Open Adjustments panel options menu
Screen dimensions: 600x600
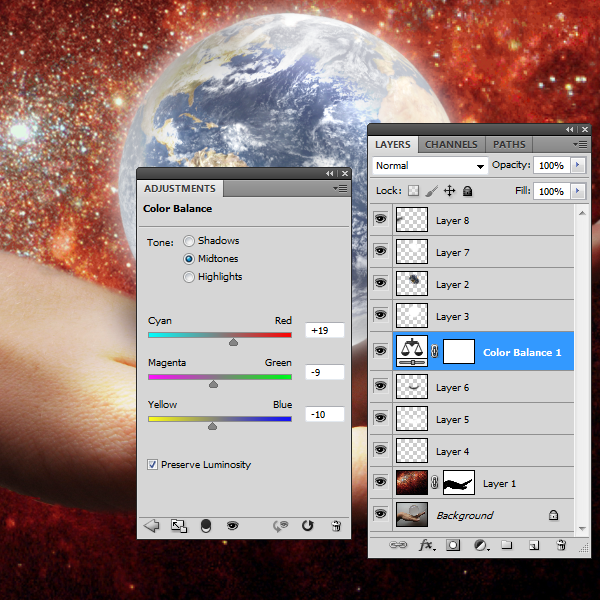pos(340,188)
